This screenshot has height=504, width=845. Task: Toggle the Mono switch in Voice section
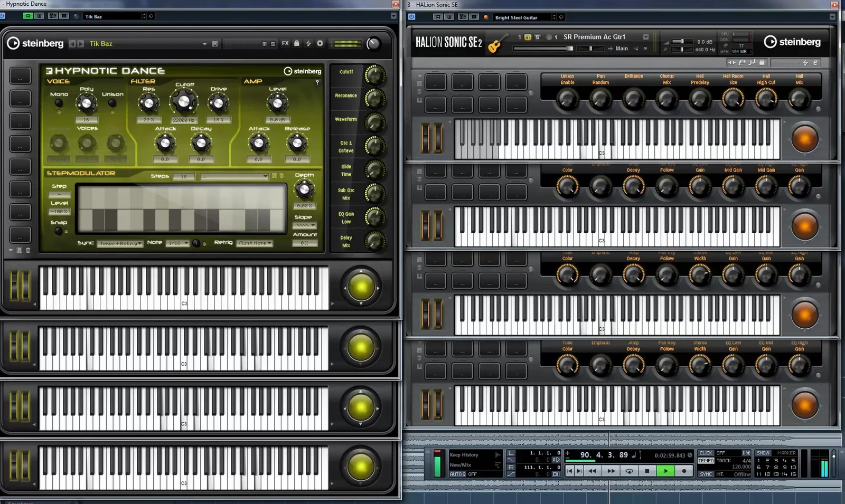click(59, 103)
